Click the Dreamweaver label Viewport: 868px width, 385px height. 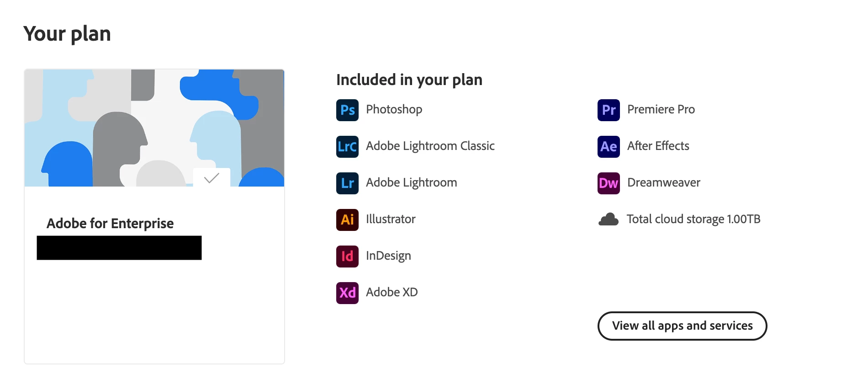pos(663,182)
